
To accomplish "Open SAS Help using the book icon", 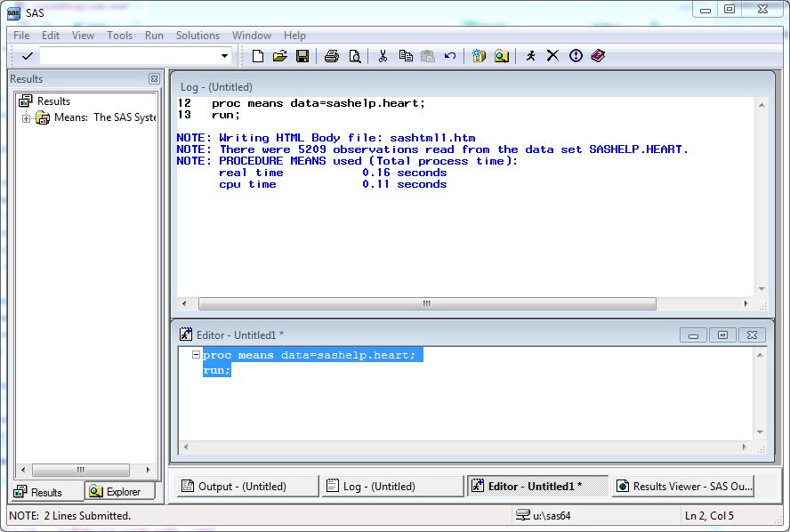I will pos(599,55).
